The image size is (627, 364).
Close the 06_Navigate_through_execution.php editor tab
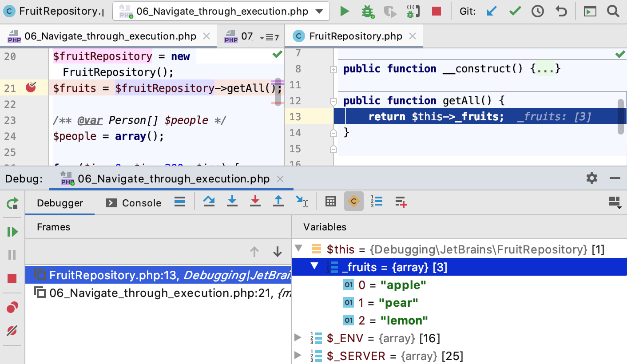click(x=206, y=36)
